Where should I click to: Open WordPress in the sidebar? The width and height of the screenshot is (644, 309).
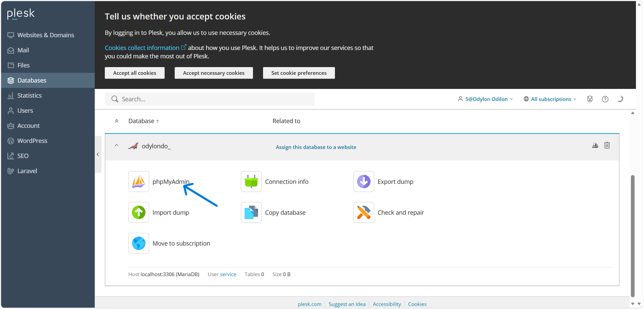[x=32, y=141]
